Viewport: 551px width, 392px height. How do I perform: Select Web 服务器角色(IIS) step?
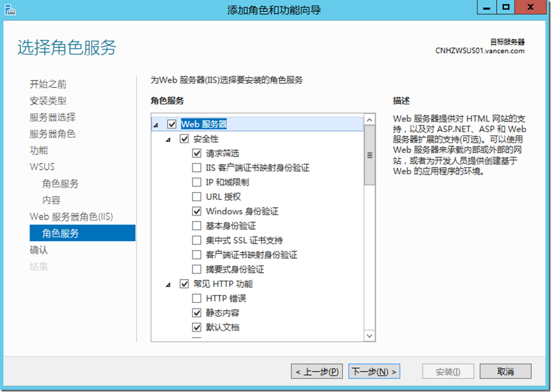(x=71, y=217)
